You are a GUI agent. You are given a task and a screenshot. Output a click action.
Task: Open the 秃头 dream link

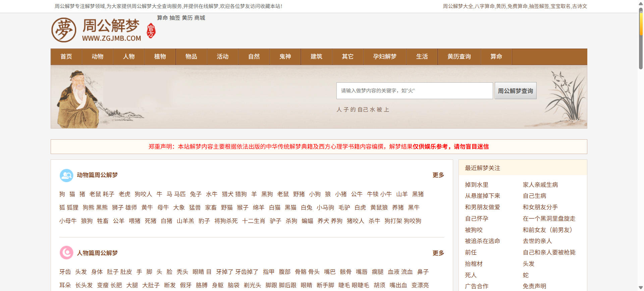click(182, 272)
